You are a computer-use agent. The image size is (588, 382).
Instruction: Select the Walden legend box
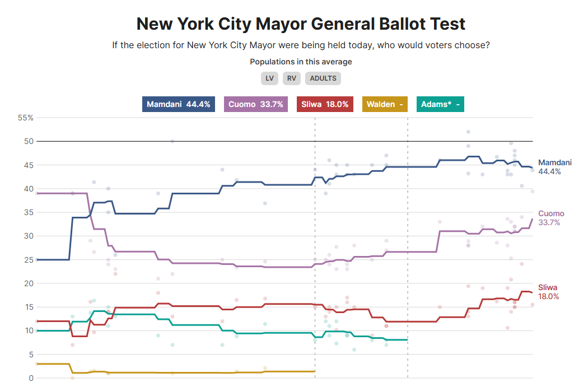click(385, 104)
